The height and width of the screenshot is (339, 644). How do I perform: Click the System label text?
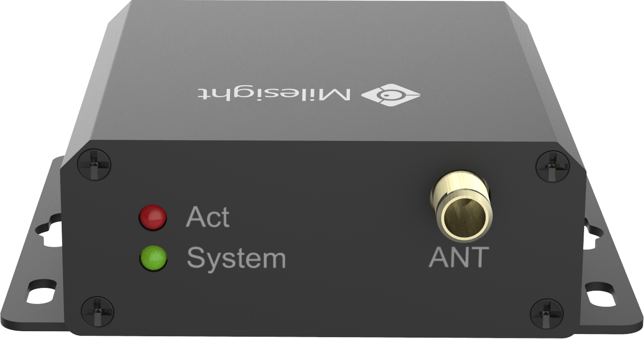click(236, 258)
